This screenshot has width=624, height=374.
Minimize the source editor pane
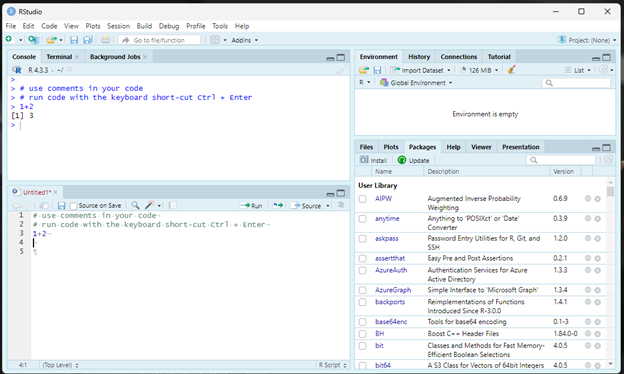point(330,194)
